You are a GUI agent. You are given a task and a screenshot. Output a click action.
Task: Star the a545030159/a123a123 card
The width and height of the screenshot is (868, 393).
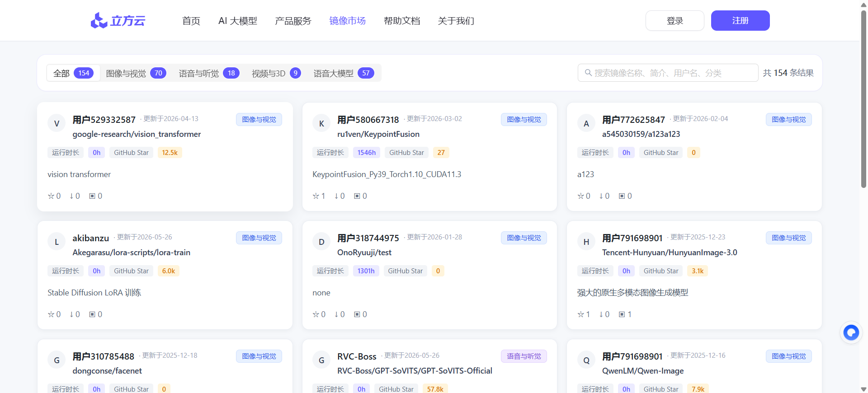(581, 196)
